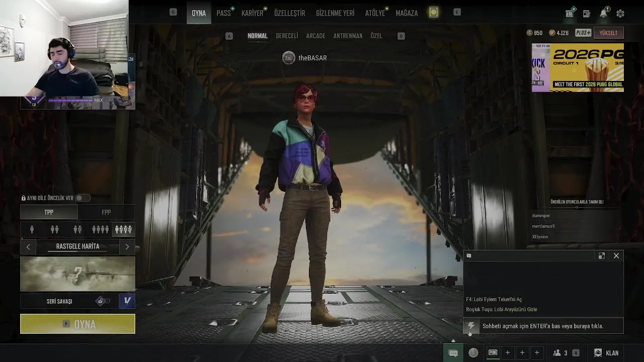Click the PLUS+ badge
This screenshot has width=644, height=362.
click(x=583, y=33)
